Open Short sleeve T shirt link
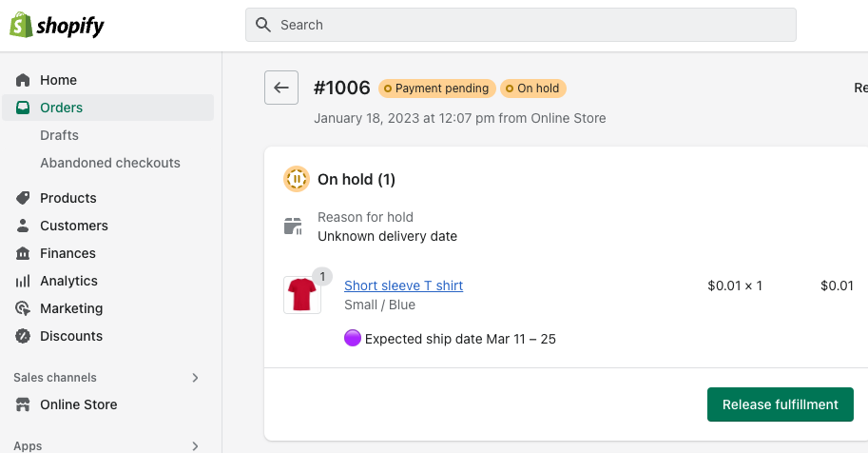Image resolution: width=868 pixels, height=453 pixels. [403, 286]
